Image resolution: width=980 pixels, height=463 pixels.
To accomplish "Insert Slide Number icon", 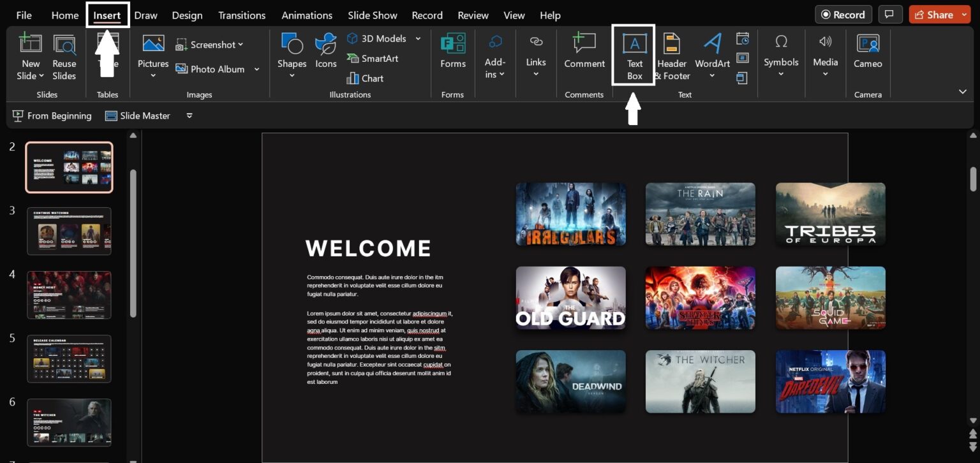I will pos(742,58).
